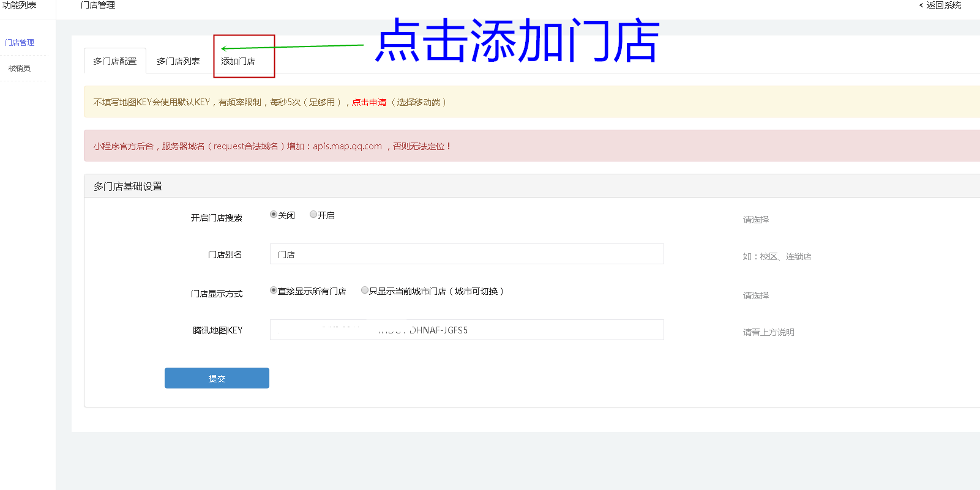Focus the 门店别名 text field
The height and width of the screenshot is (490, 980).
[x=466, y=254]
